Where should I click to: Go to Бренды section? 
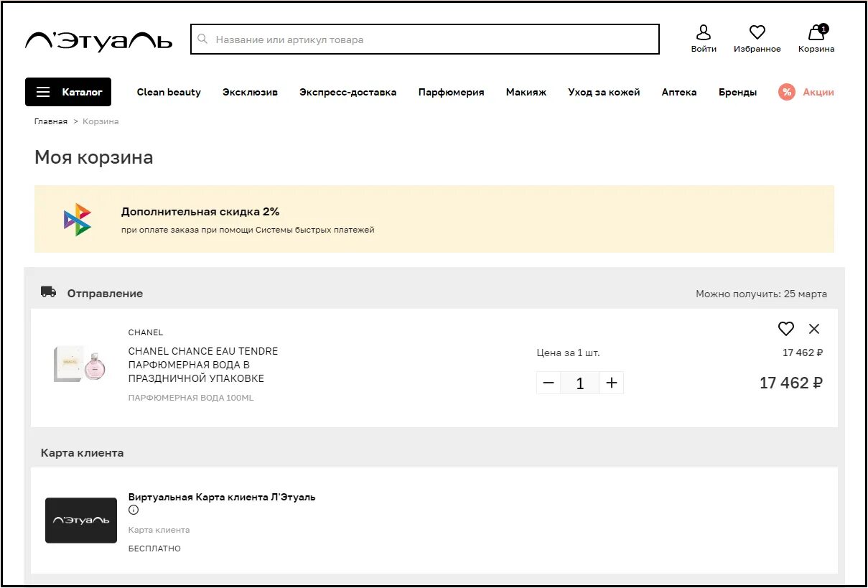pos(737,92)
